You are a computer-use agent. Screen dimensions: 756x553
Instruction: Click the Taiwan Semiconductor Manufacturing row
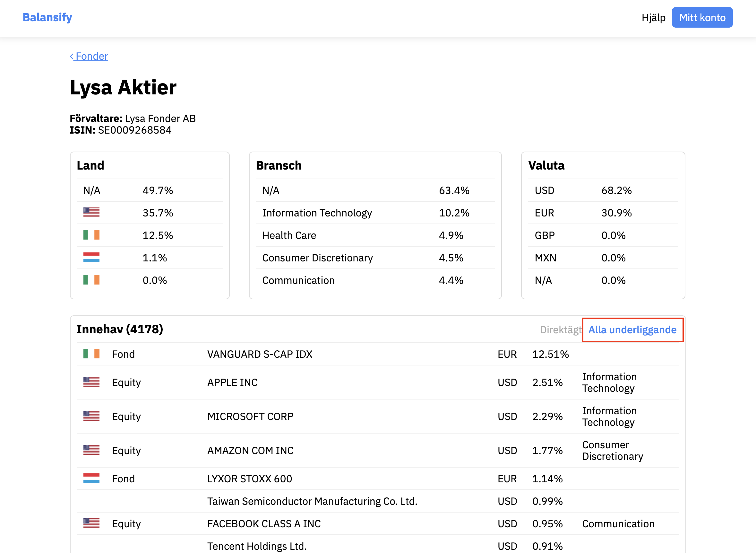(x=312, y=501)
